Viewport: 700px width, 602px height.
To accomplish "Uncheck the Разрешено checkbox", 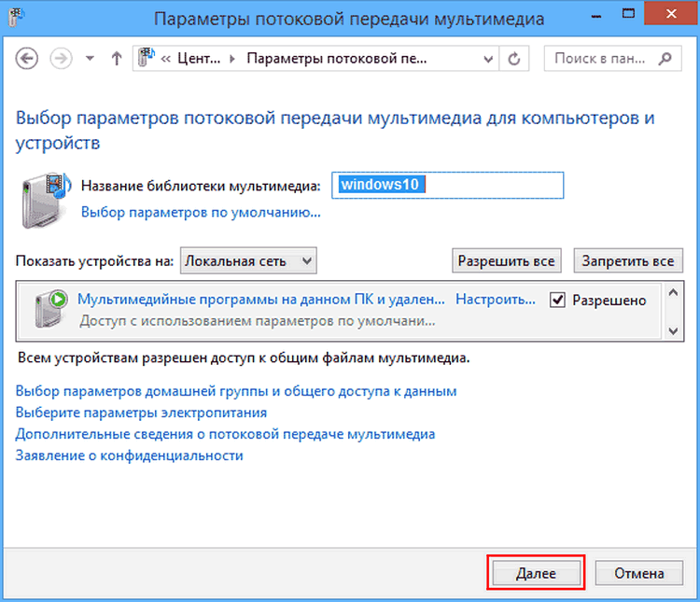I will point(558,300).
